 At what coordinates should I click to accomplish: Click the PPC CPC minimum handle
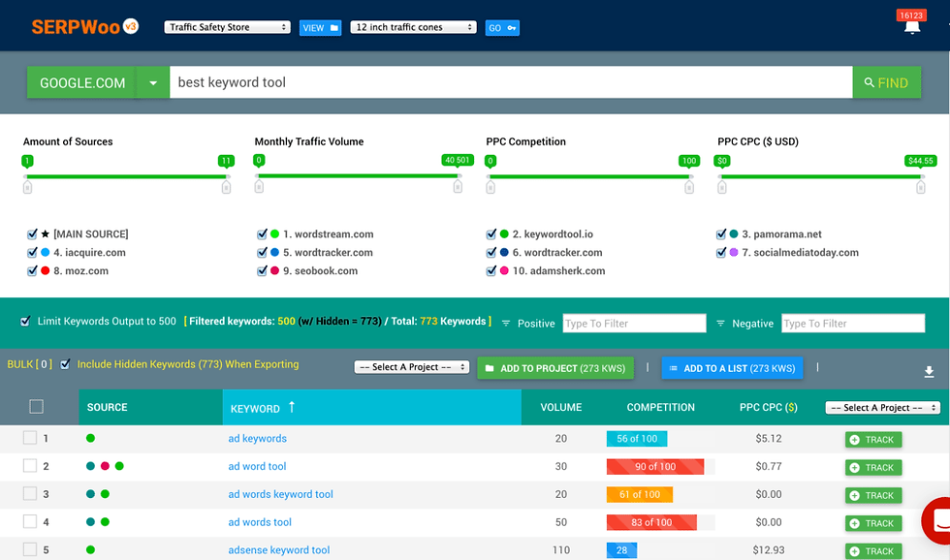click(721, 188)
